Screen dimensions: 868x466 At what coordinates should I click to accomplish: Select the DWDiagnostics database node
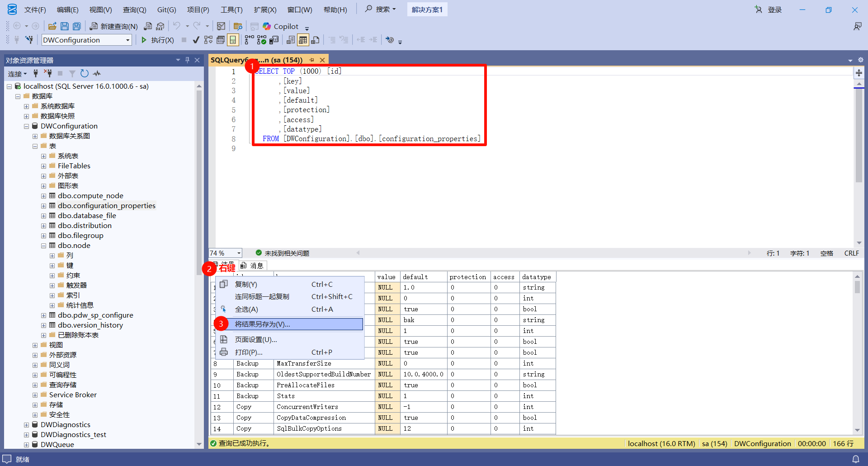click(66, 424)
